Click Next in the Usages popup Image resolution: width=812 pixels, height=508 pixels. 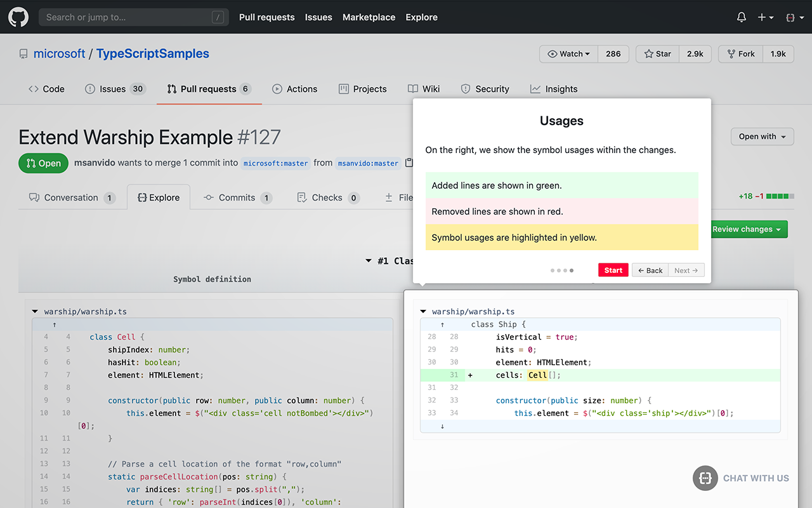tap(686, 271)
